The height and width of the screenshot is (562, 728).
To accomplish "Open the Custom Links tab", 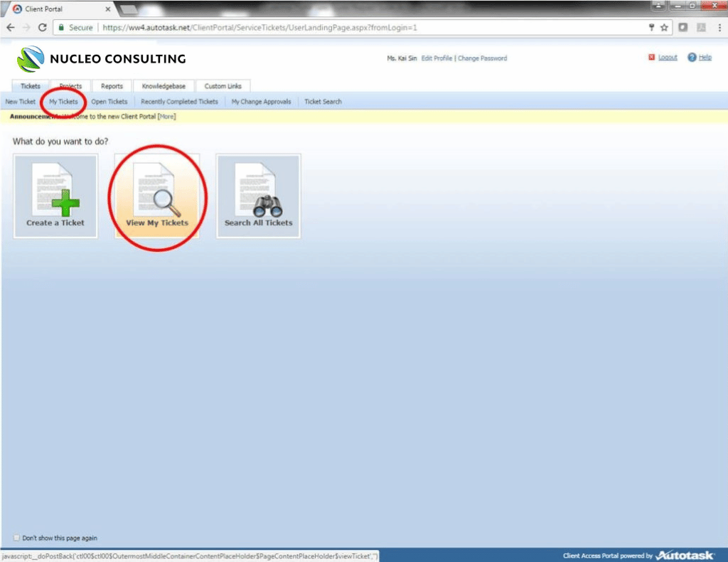I will pyautogui.click(x=223, y=86).
